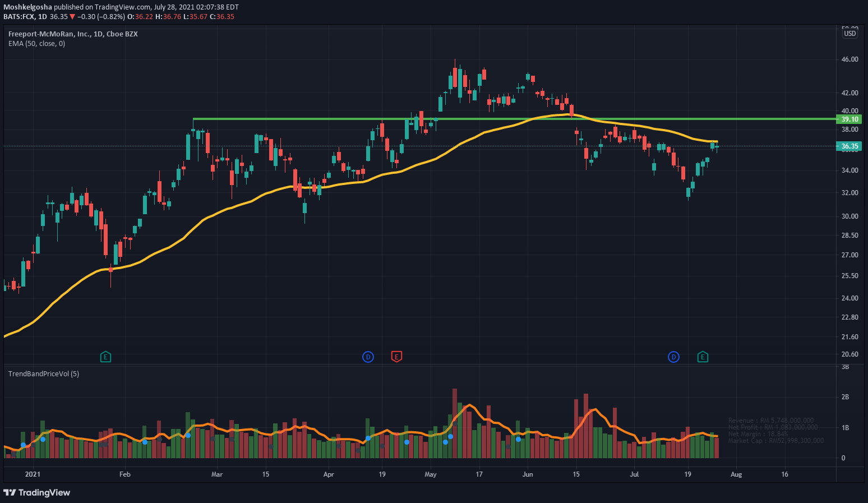Click the 30.00 price axis label

pyautogui.click(x=849, y=216)
